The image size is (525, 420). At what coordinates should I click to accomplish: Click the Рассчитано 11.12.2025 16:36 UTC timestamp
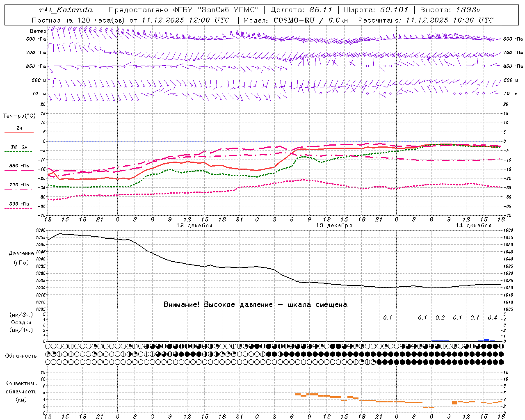click(426, 20)
